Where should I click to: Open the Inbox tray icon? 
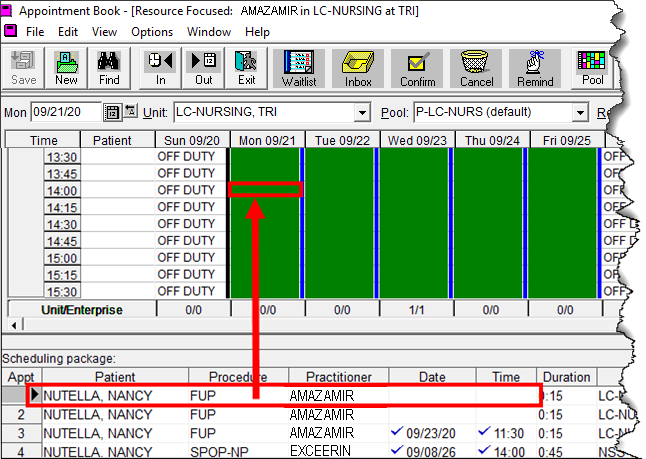(358, 68)
